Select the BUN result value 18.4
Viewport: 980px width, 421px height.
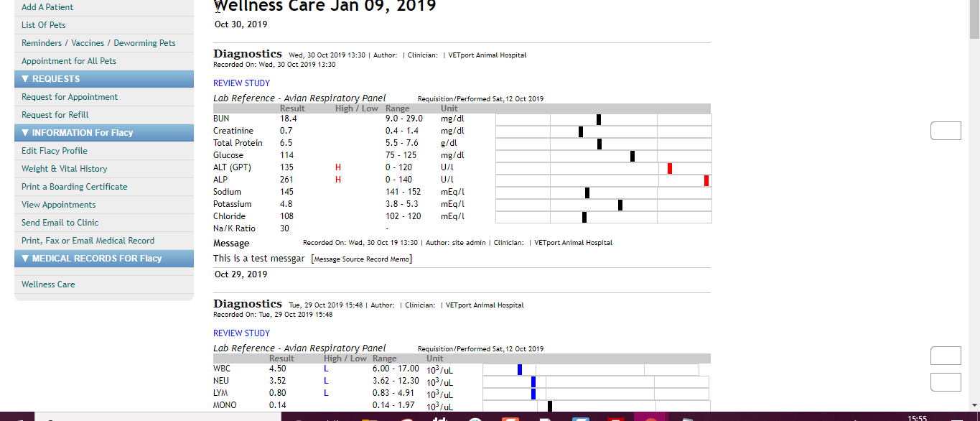coord(289,119)
